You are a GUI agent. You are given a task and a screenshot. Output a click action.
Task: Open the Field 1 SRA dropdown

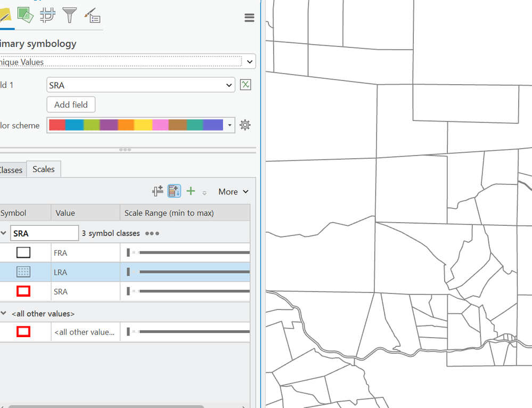pyautogui.click(x=229, y=85)
